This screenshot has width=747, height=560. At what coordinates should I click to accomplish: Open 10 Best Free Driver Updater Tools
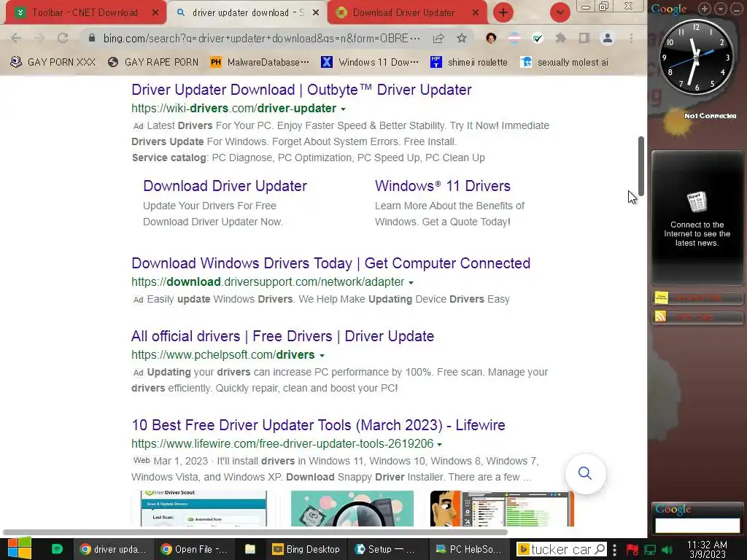click(x=318, y=425)
